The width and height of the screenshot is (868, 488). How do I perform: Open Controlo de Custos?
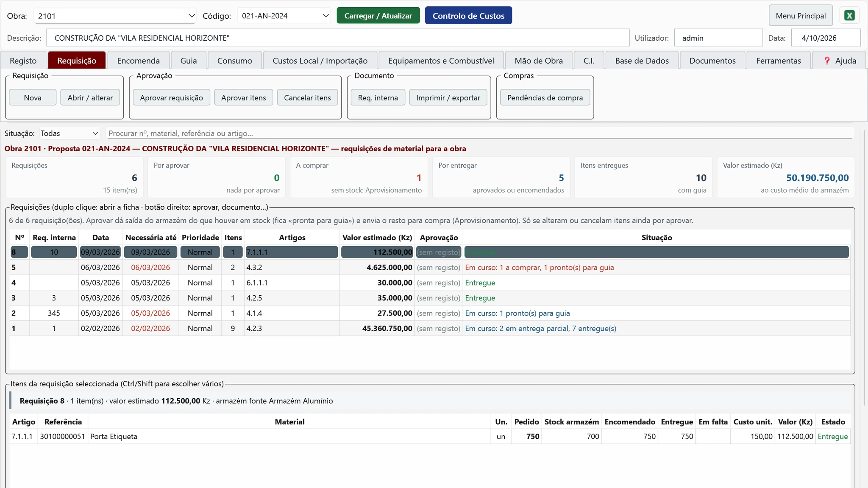click(468, 16)
